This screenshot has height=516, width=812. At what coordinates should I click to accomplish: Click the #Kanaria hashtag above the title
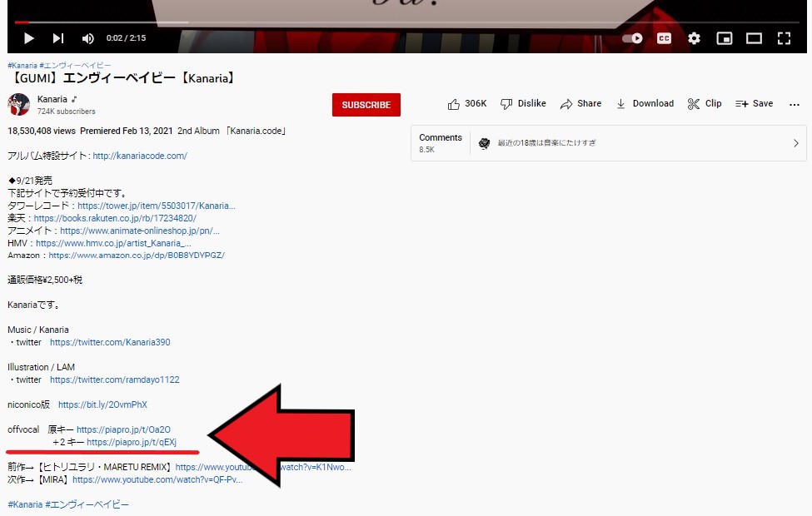click(22, 66)
